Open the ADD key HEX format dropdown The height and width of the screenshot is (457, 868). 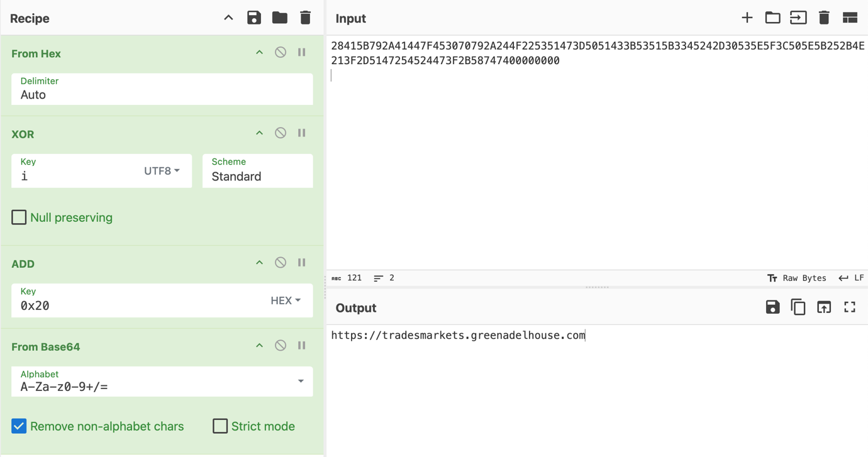(x=286, y=300)
